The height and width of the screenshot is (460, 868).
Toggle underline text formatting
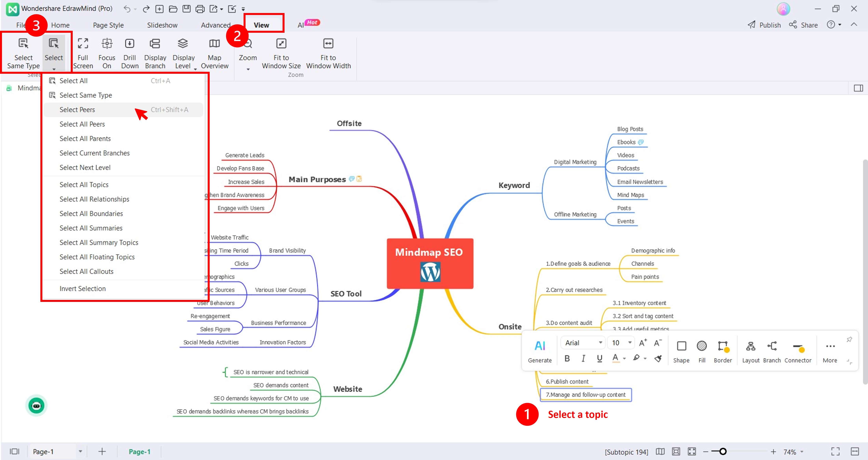(599, 358)
